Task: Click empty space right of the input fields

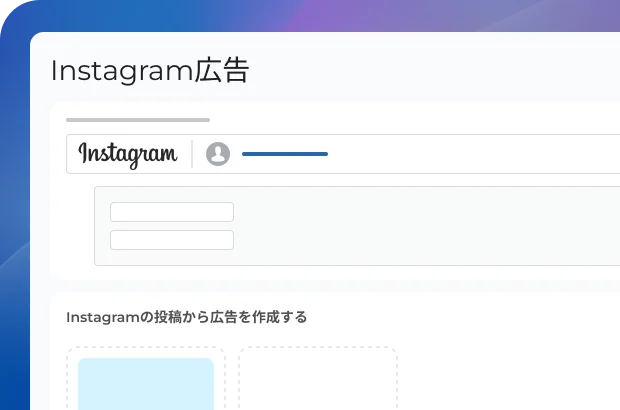Action: 427,226
